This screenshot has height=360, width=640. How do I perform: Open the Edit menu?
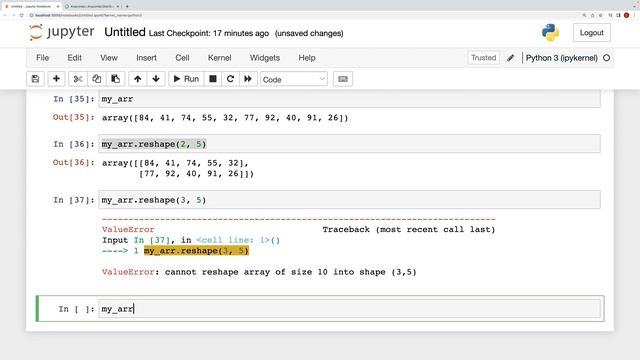[74, 58]
